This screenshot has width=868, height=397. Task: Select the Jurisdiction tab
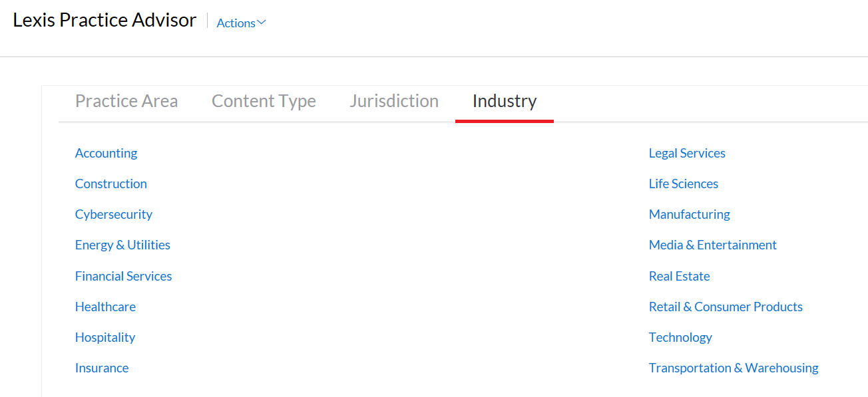tap(394, 101)
